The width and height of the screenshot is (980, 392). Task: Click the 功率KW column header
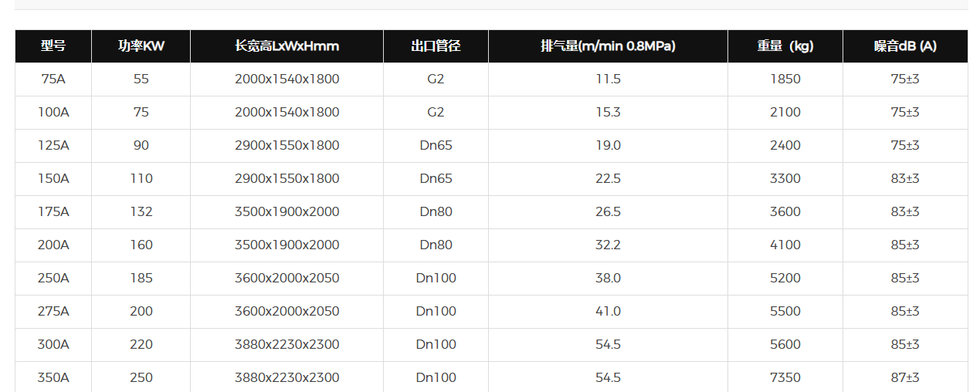point(141,46)
